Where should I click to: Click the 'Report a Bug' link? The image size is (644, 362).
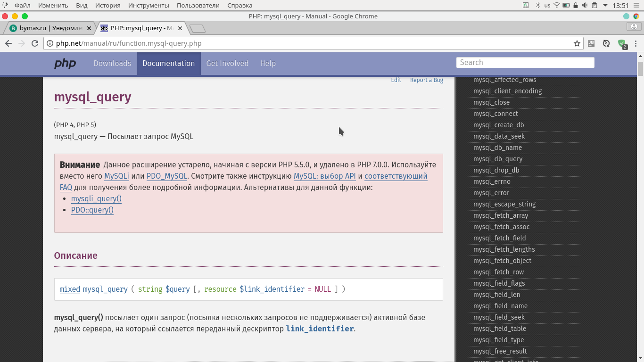coord(426,80)
